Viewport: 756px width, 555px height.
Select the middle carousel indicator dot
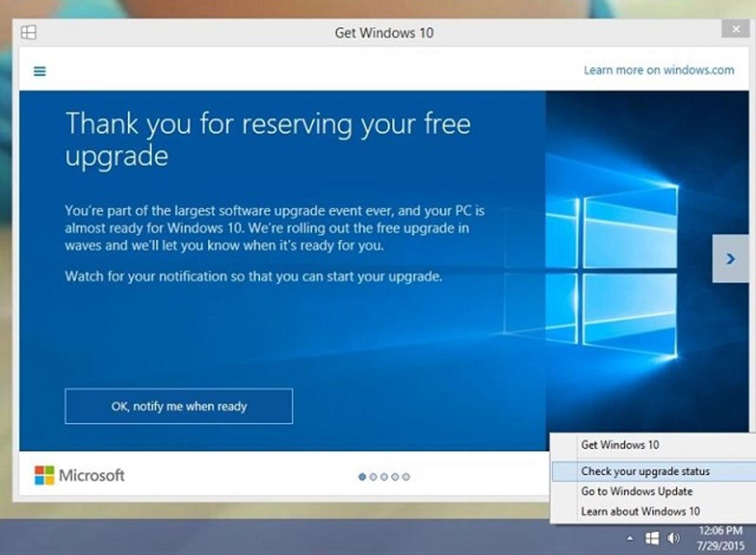click(x=384, y=476)
